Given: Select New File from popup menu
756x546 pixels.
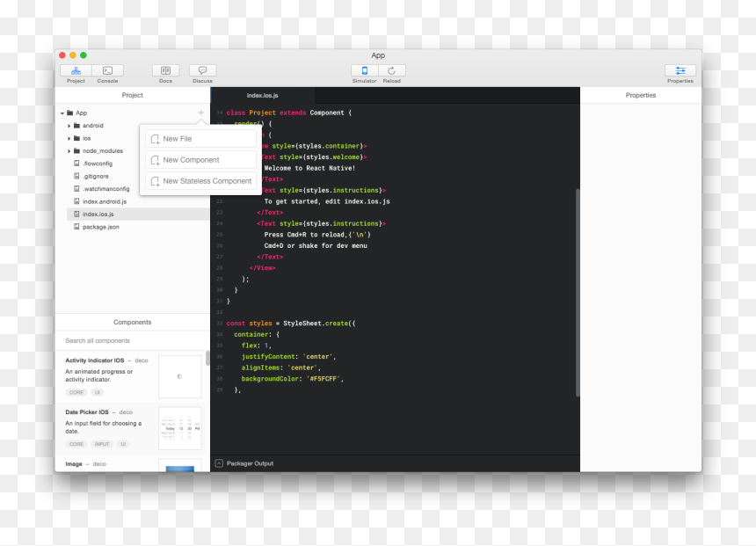Looking at the screenshot, I should tap(200, 139).
